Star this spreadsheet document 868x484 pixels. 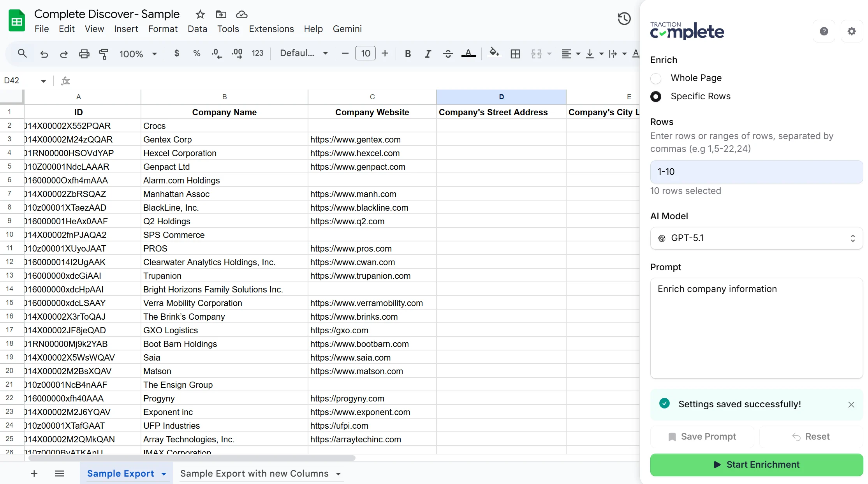click(x=200, y=14)
